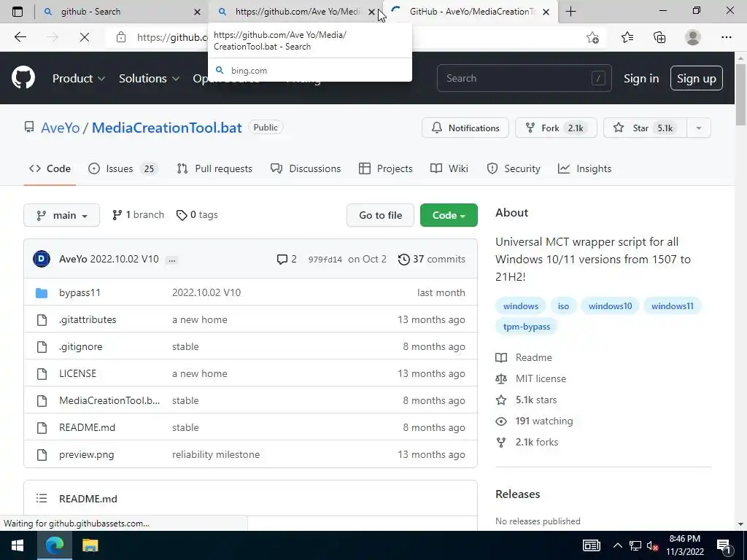
Task: Open the AveYo owner profile link
Action: (60, 128)
